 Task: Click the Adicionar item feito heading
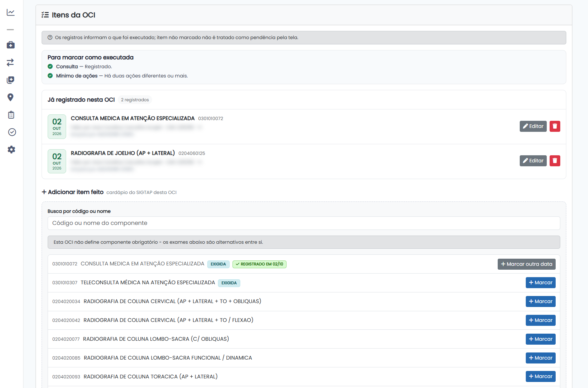tap(73, 192)
